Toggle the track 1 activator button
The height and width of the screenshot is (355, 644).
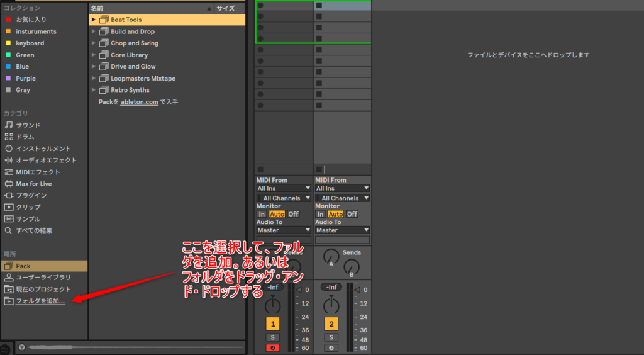coord(272,324)
